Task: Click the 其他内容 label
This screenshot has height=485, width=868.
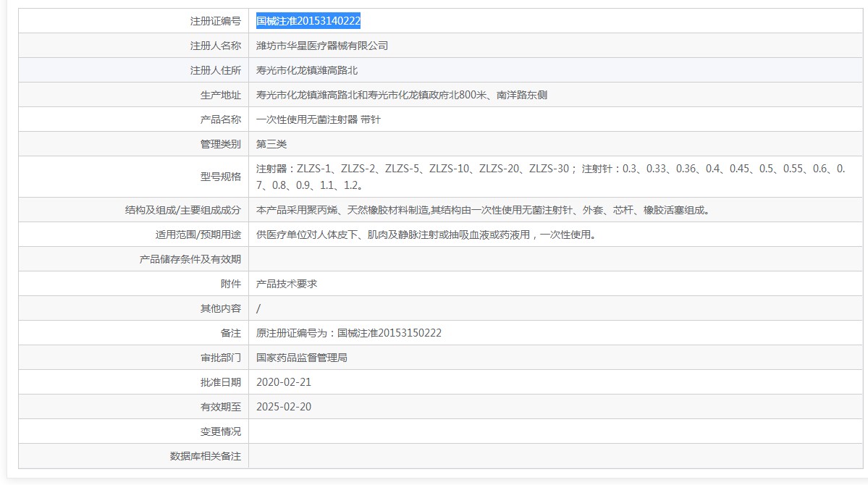Action: [x=220, y=308]
